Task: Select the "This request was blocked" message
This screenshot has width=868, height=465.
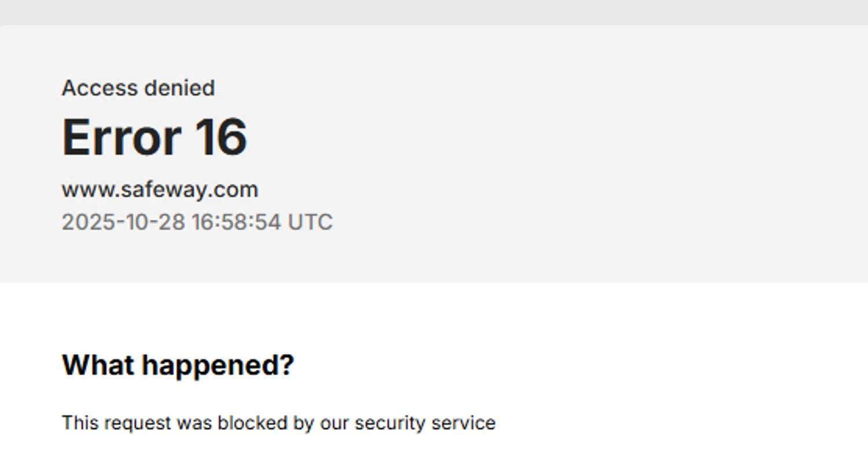Action: 278,423
